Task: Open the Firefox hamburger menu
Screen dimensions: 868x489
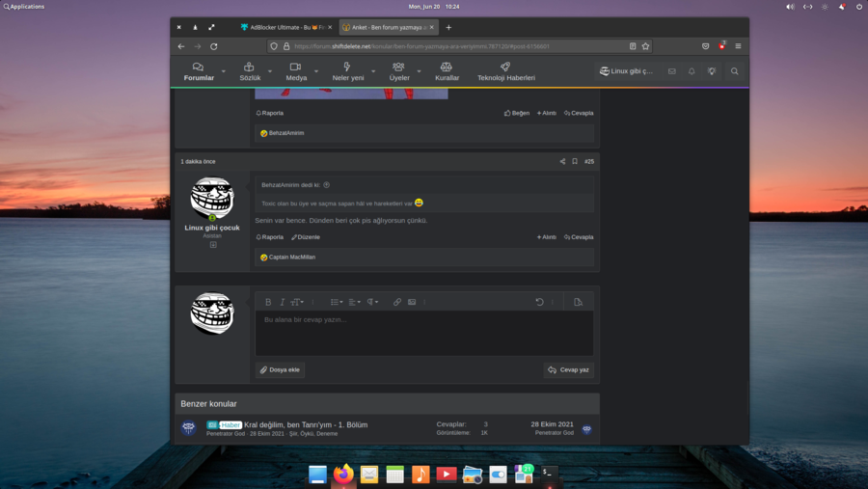Action: pyautogui.click(x=738, y=46)
